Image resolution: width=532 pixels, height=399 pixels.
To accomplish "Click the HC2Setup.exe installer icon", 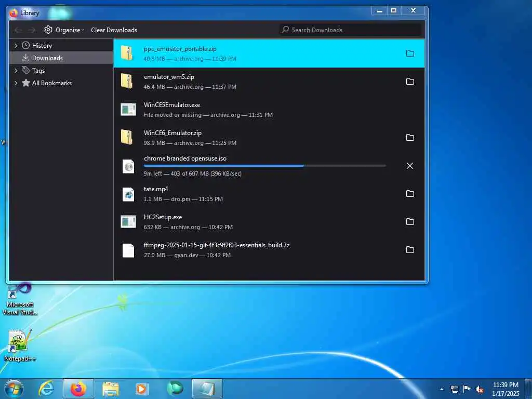I will click(x=128, y=221).
